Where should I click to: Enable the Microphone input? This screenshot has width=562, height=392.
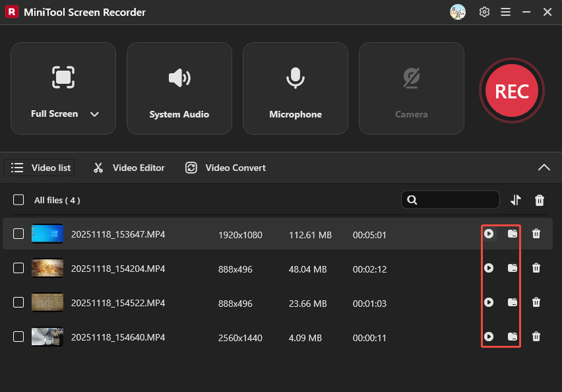tap(295, 88)
